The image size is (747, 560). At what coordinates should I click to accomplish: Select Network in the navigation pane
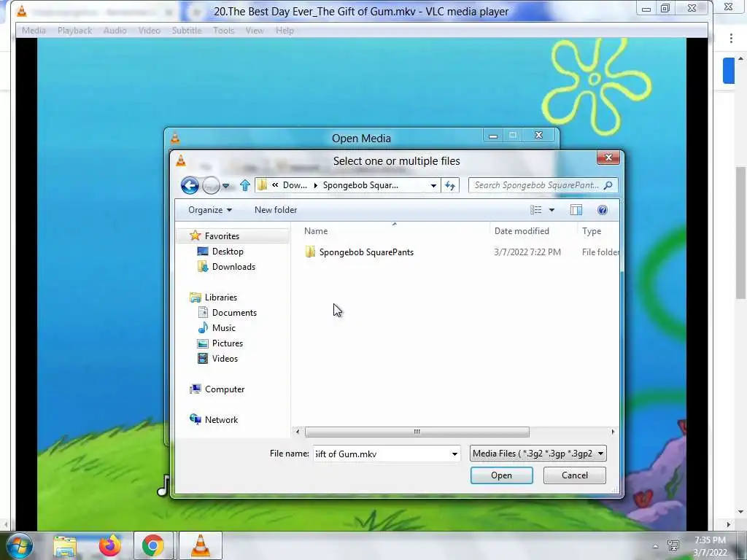point(221,419)
